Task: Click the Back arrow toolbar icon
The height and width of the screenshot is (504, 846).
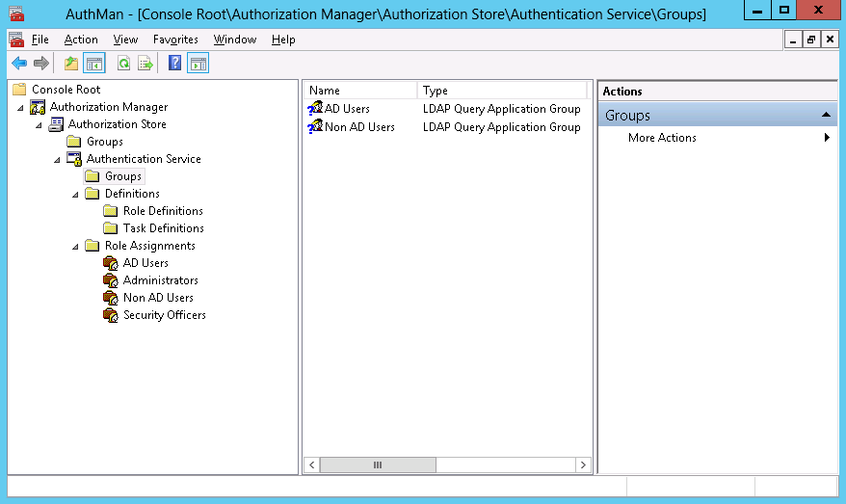Action: [x=19, y=64]
